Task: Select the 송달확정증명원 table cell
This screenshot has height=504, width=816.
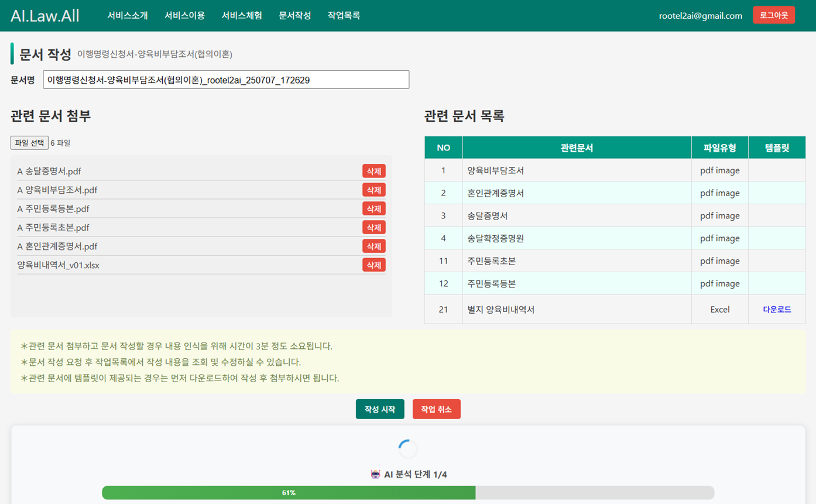Action: (577, 238)
